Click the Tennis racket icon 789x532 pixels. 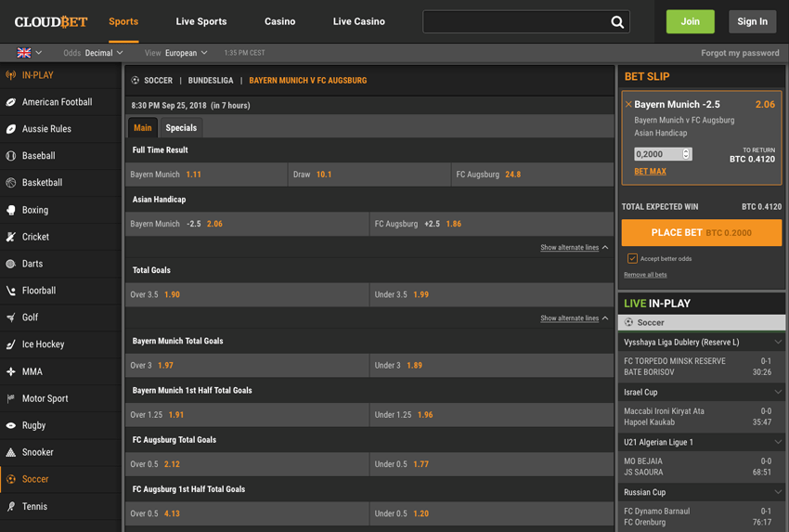(10, 506)
